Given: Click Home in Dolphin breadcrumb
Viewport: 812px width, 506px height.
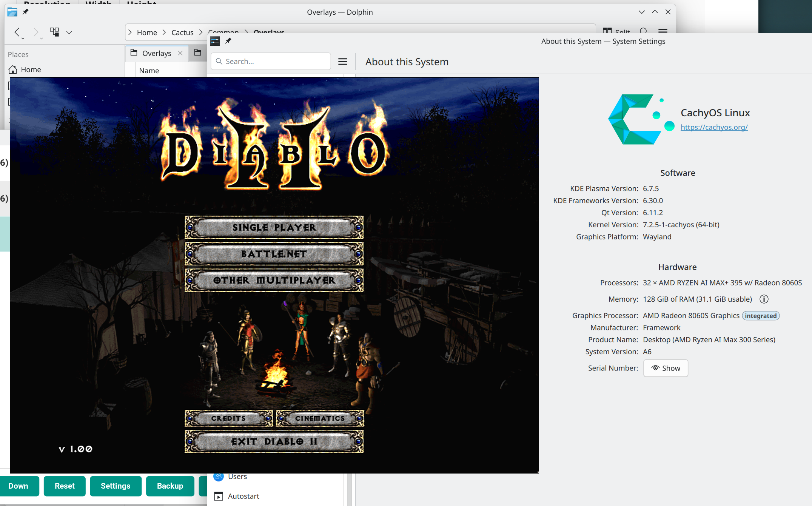Looking at the screenshot, I should click(147, 32).
